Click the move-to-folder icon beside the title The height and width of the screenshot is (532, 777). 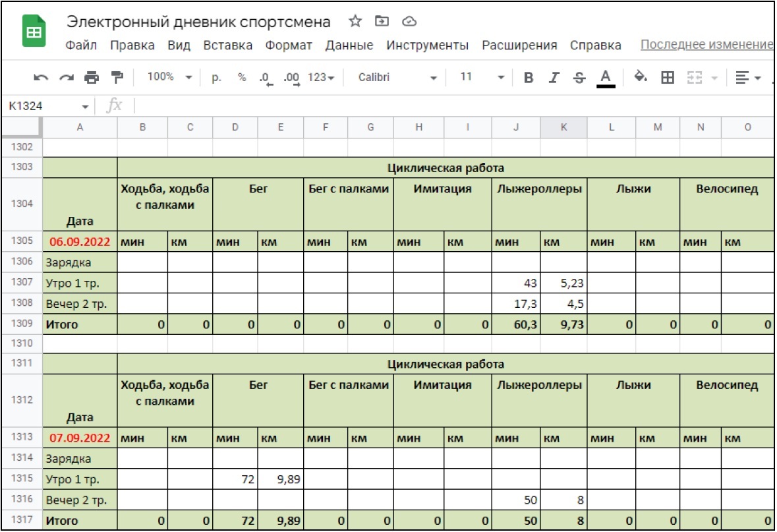click(x=382, y=22)
